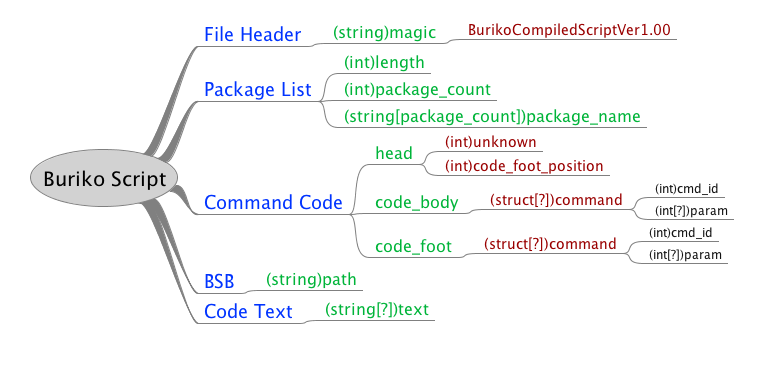Click the (string)path node
Screen dimensions: 779x367
pyautogui.click(x=311, y=280)
